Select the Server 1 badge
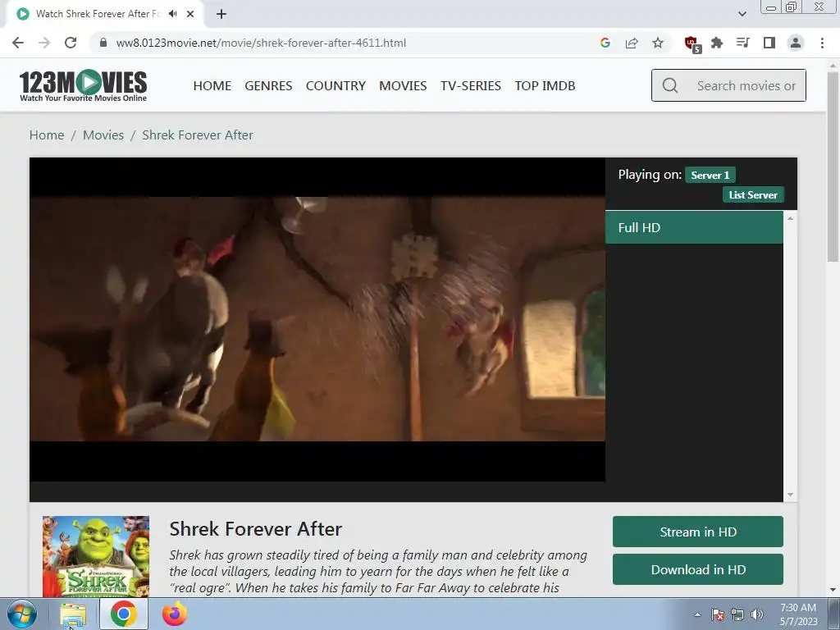 (x=710, y=176)
